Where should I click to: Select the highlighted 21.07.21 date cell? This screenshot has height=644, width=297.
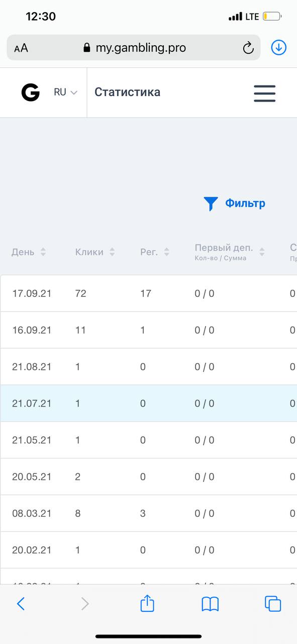click(32, 404)
